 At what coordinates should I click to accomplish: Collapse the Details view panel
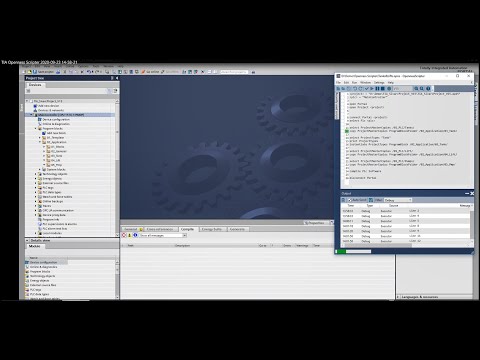coord(27,240)
